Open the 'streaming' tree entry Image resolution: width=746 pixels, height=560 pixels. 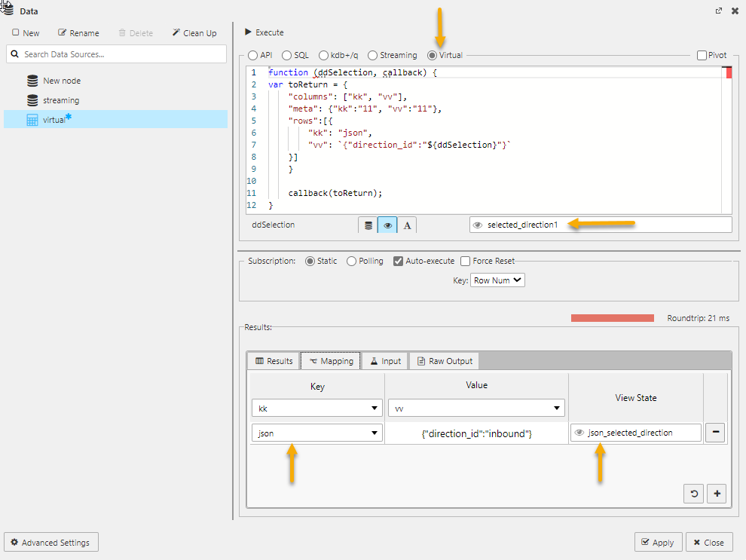click(61, 100)
